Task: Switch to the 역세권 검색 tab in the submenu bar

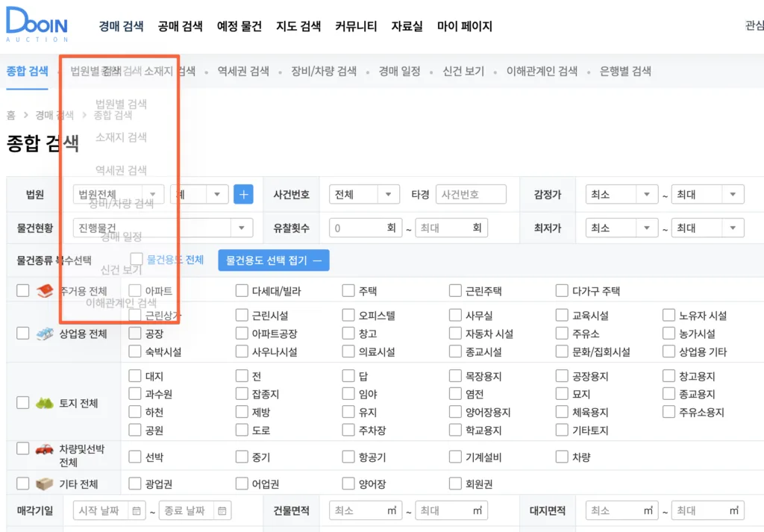Action: pos(243,71)
